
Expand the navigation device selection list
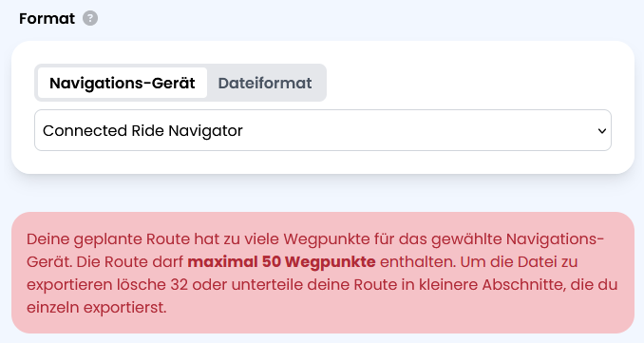point(323,130)
